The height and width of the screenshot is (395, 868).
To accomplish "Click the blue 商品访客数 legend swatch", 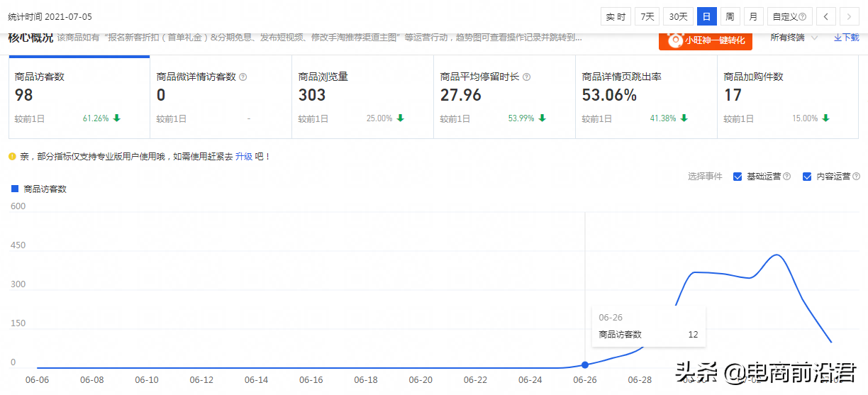I will (x=14, y=189).
